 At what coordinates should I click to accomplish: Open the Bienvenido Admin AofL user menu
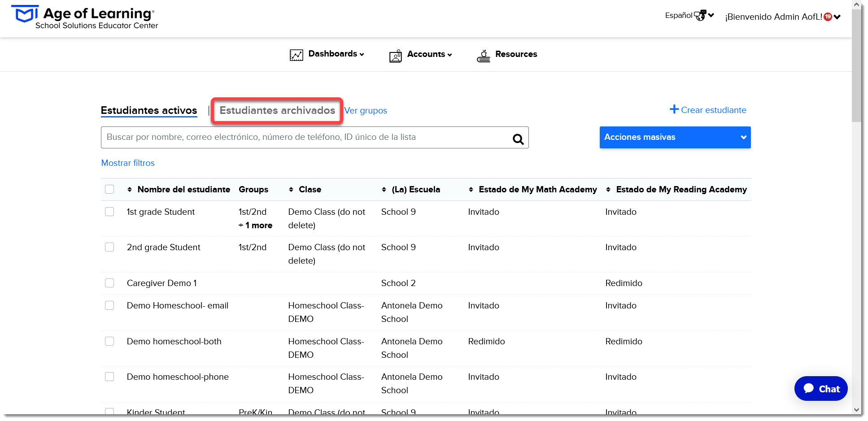tap(783, 17)
